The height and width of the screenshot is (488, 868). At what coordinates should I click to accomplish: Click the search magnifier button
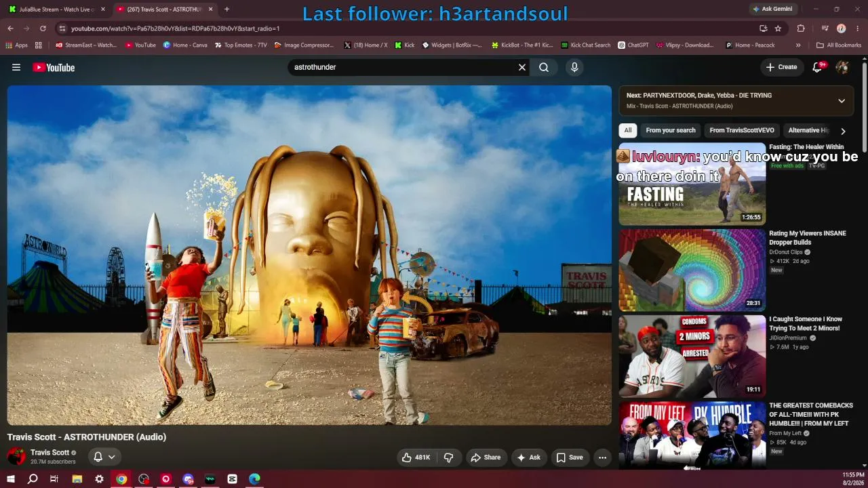point(544,67)
